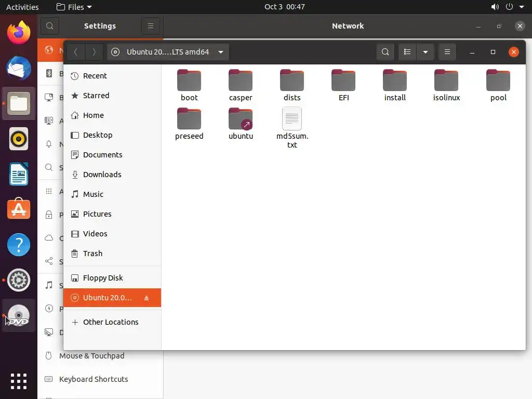Go to Documents in the sidebar
Screen dimensions: 532x399
click(112, 155)
